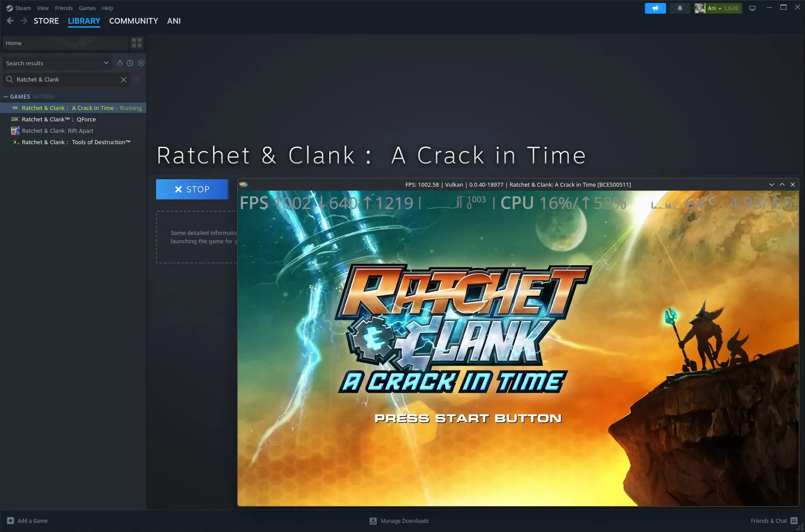Click the emulator window up-chevron button

[782, 184]
